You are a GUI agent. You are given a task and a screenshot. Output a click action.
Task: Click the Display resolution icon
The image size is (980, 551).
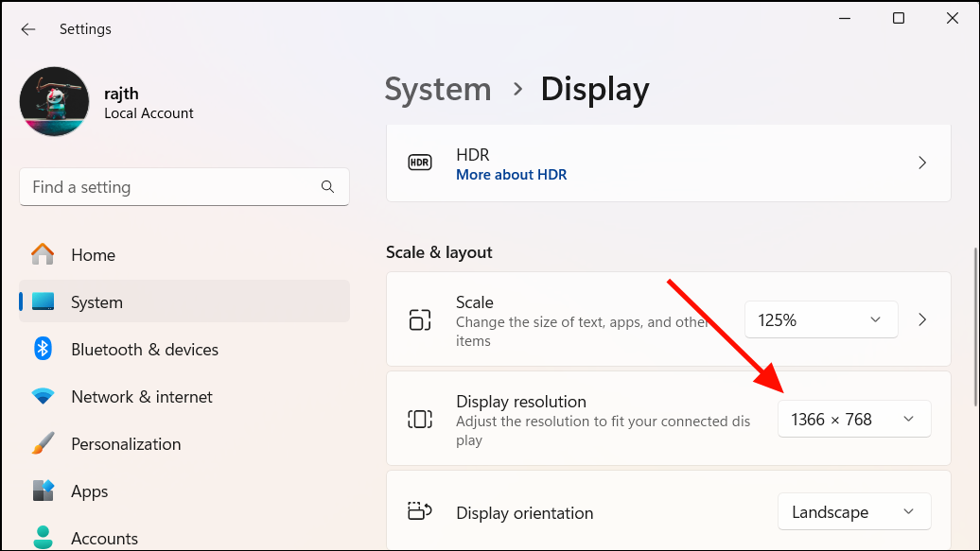(x=419, y=418)
